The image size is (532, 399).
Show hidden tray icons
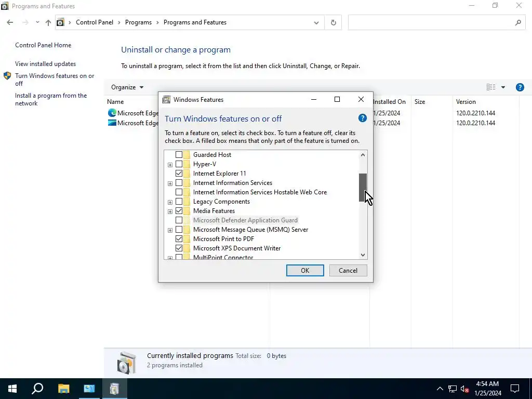440,389
